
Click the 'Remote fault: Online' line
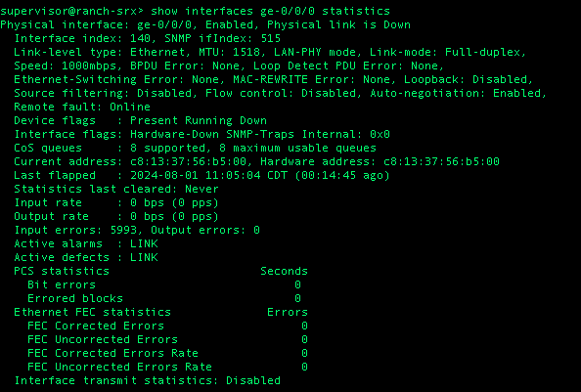(82, 107)
